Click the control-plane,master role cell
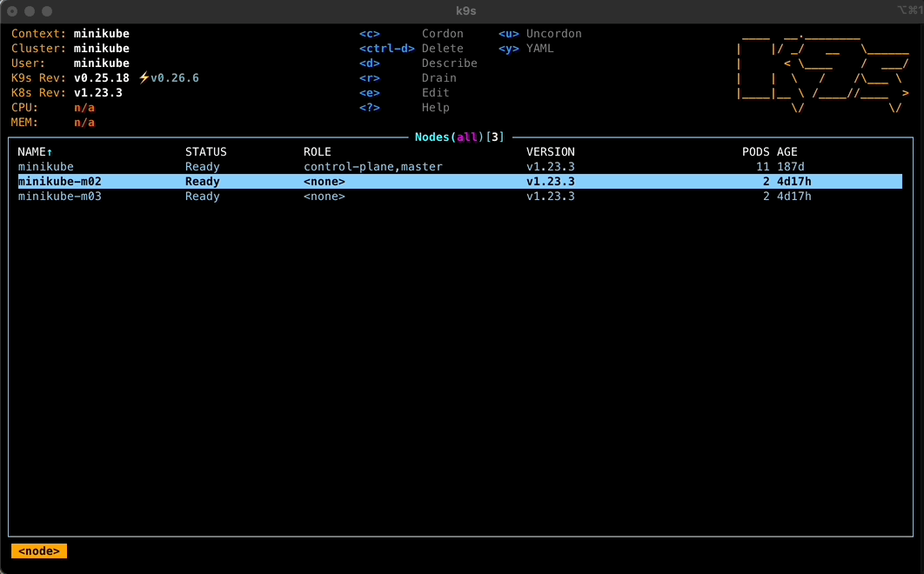The image size is (924, 574). tap(373, 167)
